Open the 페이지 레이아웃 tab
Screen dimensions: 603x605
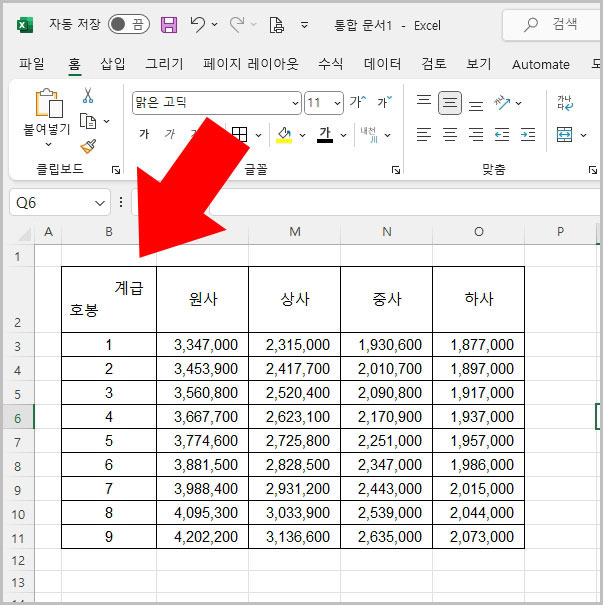click(x=251, y=64)
